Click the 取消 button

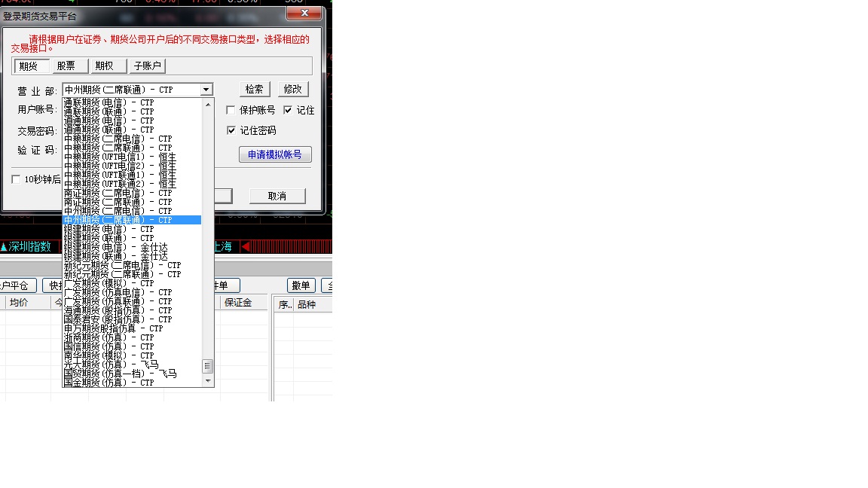click(277, 196)
